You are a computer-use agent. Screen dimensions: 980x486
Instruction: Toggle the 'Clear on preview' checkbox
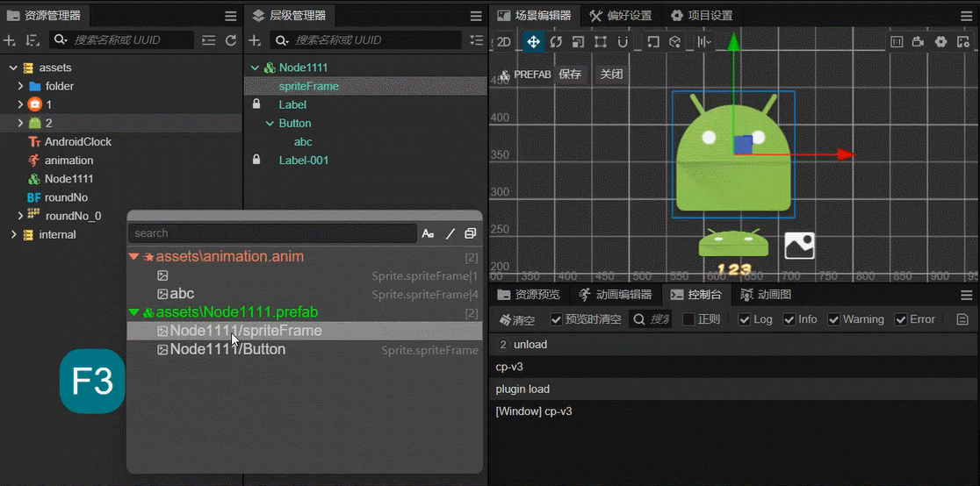click(556, 320)
